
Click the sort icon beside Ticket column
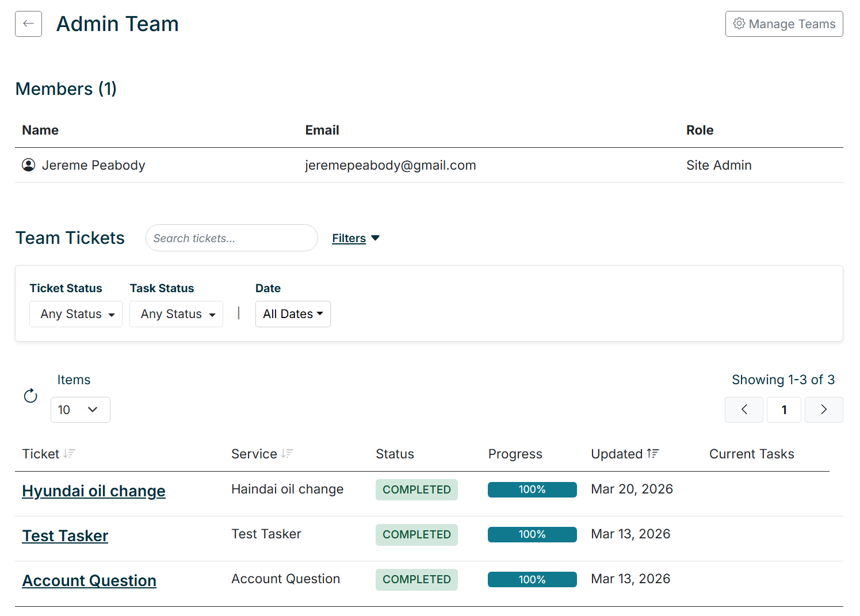coord(70,454)
